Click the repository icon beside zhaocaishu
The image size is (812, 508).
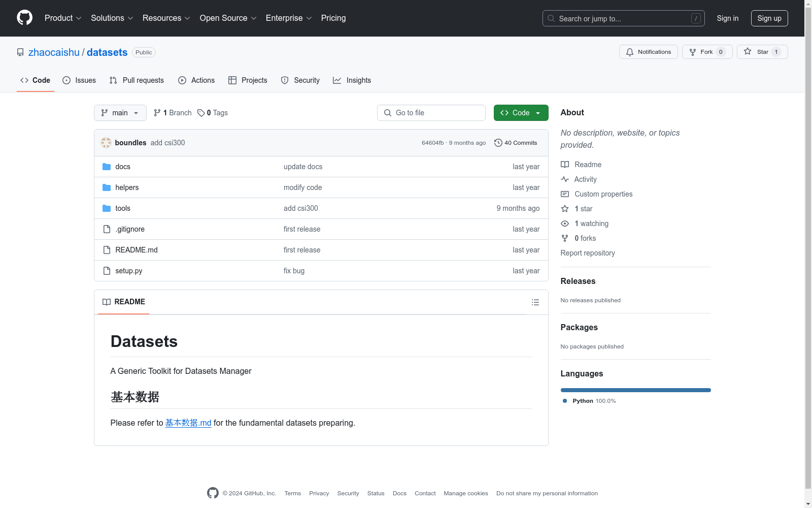pyautogui.click(x=20, y=52)
